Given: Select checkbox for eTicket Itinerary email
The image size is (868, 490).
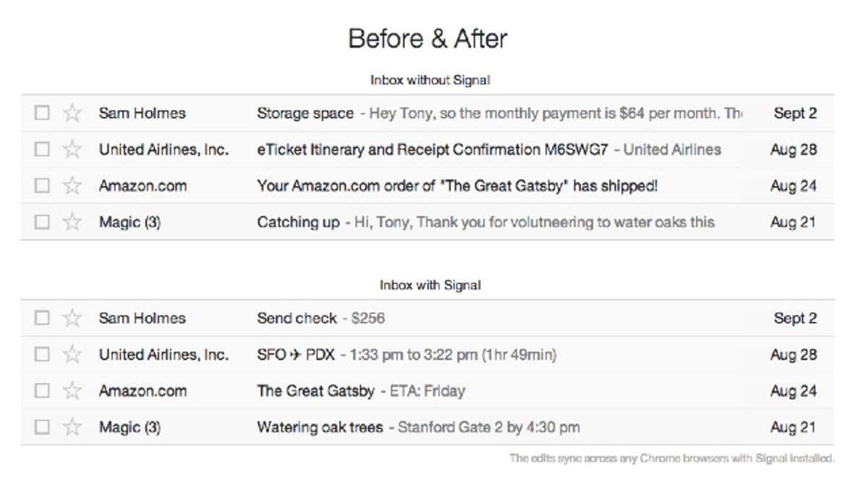Looking at the screenshot, I should (42, 149).
